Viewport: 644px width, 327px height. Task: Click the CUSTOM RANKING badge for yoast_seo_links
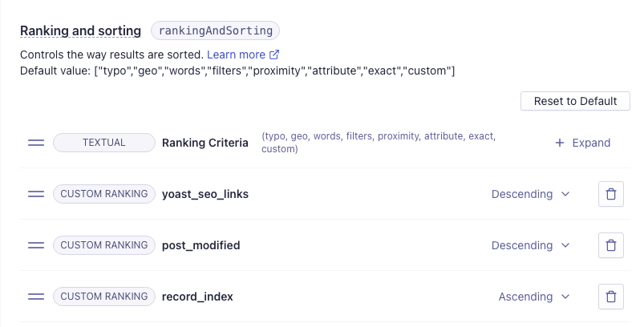(x=104, y=194)
